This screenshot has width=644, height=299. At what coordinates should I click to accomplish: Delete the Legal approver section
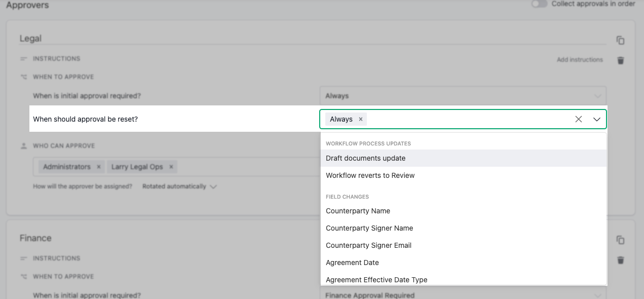click(x=620, y=60)
